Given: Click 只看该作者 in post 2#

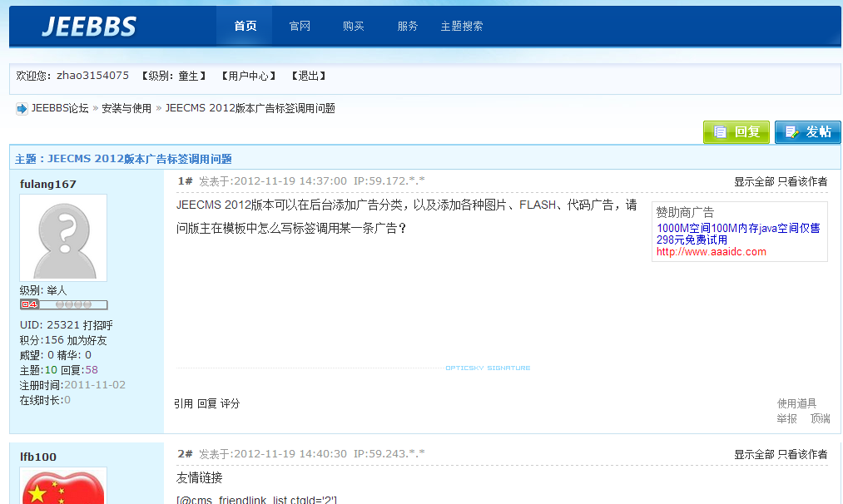Looking at the screenshot, I should coord(803,455).
